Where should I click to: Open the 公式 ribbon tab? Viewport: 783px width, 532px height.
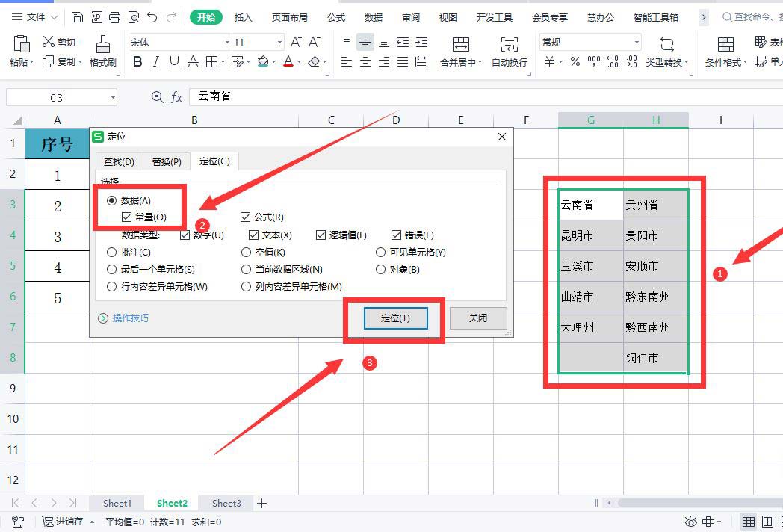click(x=336, y=17)
